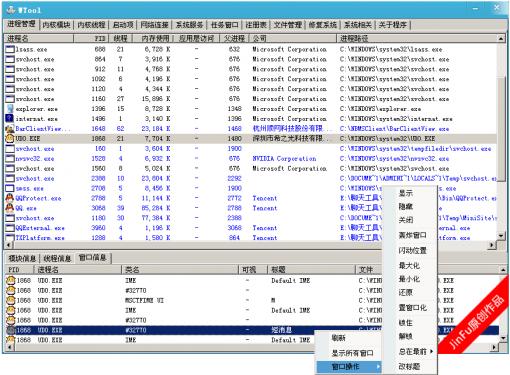Switch to the 启动项 tab
Image resolution: width=510 pixels, height=375 pixels.
pos(122,25)
